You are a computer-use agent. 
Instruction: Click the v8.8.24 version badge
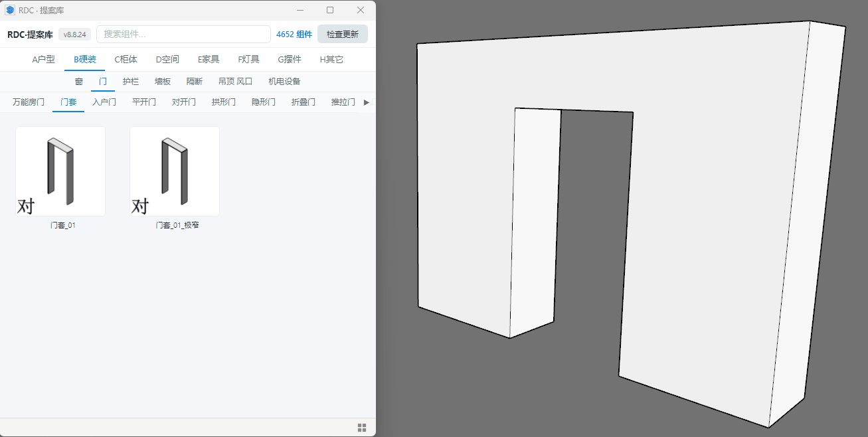[74, 35]
